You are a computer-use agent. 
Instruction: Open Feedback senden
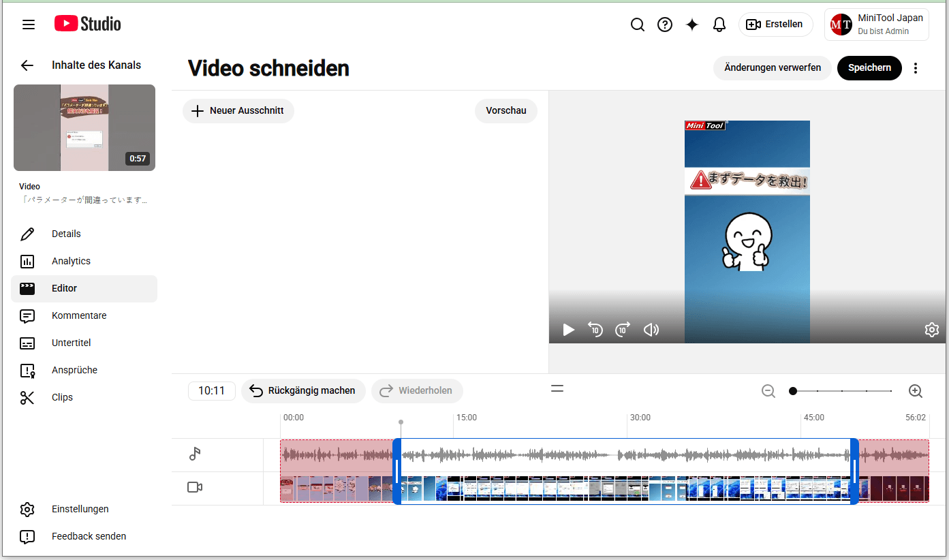(84, 537)
